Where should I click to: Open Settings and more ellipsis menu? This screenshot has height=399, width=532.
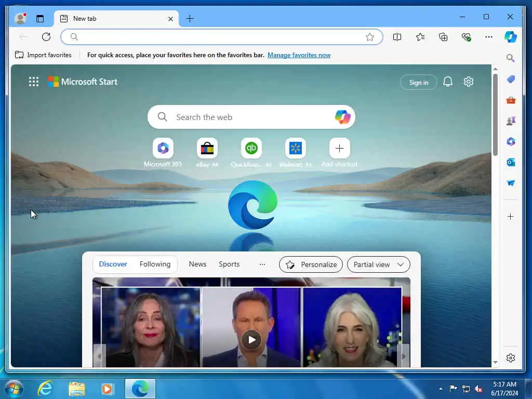488,37
